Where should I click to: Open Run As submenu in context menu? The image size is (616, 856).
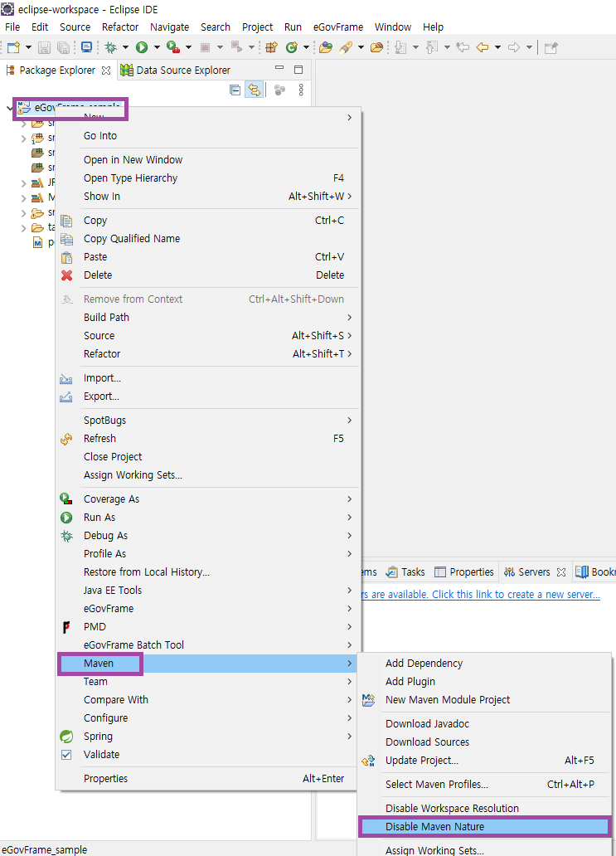pyautogui.click(x=207, y=518)
